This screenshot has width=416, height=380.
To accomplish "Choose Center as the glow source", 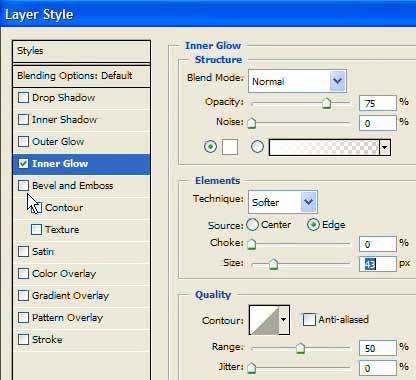I will (252, 225).
